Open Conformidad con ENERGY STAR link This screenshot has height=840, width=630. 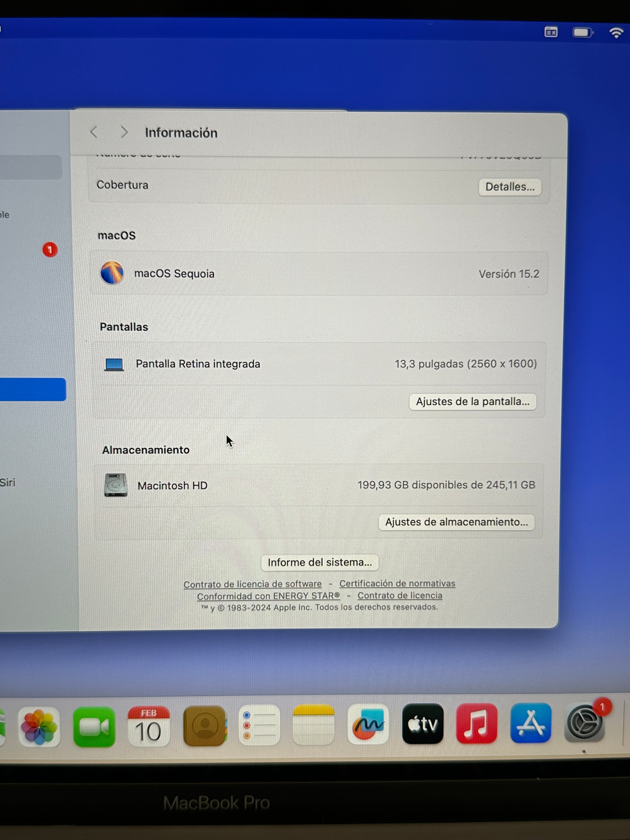(269, 596)
